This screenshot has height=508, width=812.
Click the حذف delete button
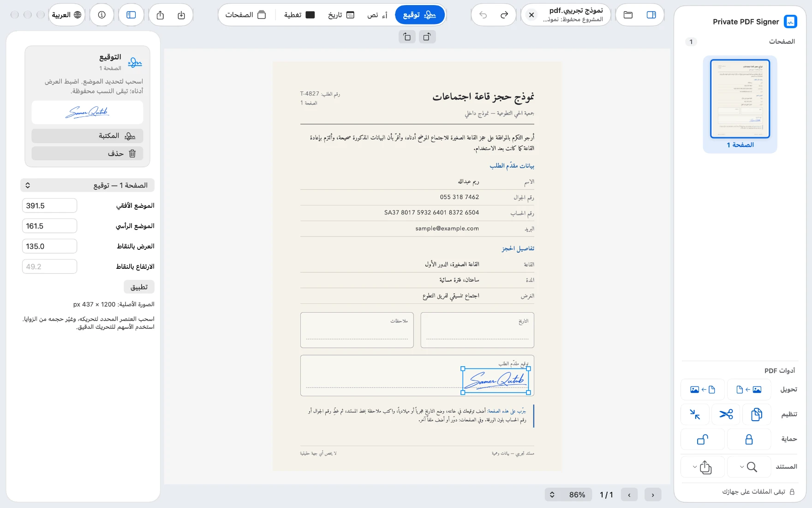tap(87, 153)
